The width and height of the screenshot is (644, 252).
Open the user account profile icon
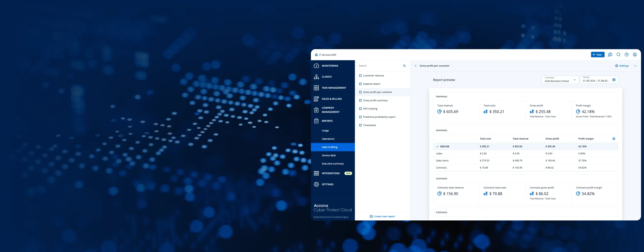[x=635, y=54]
